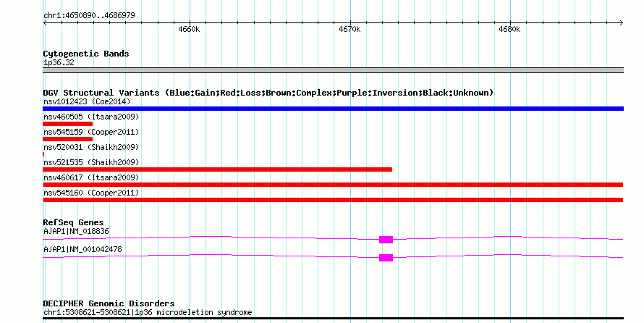Click the 1p36.32 band label
Image resolution: width=644 pixels, height=323 pixels.
[59, 63]
